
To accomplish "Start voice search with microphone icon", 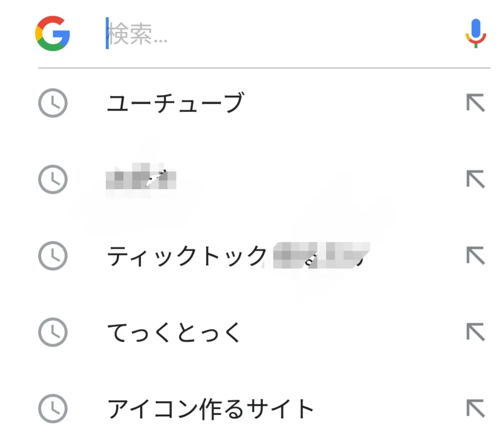I will (x=475, y=33).
